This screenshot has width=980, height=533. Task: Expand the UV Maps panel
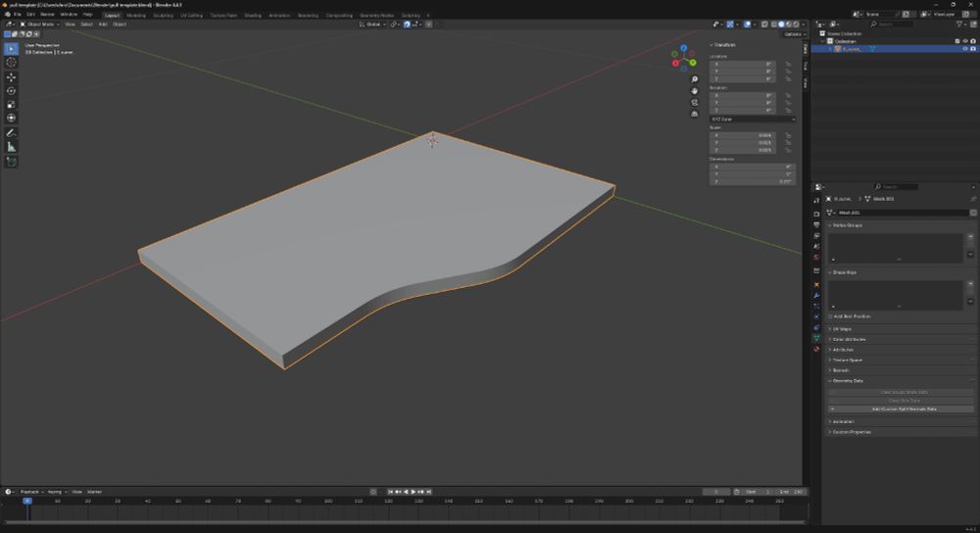[841, 328]
